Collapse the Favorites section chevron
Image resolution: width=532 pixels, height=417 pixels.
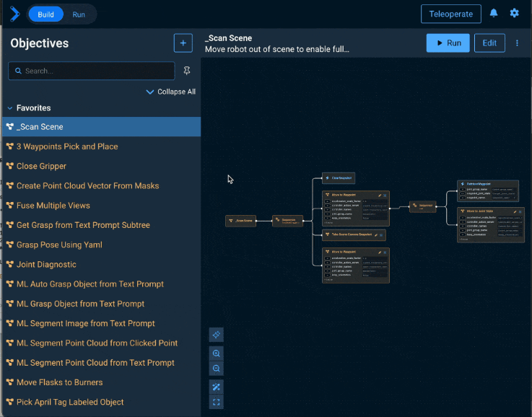9,108
